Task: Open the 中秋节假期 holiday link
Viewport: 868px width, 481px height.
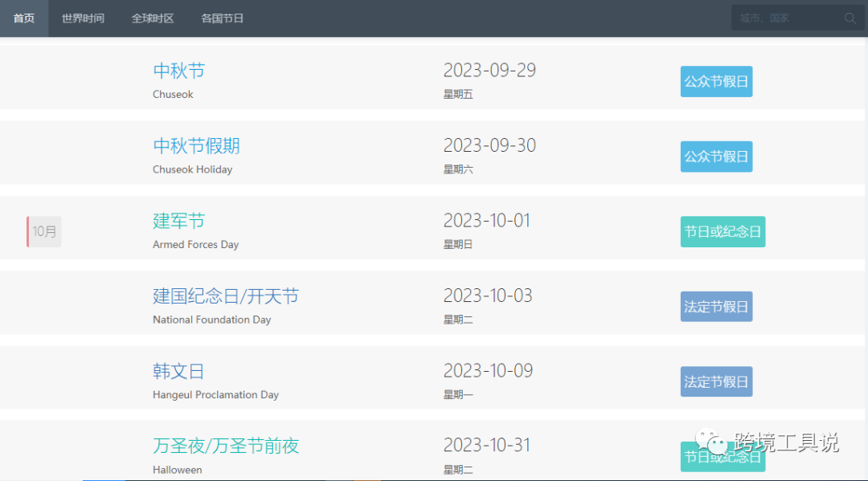Action: click(x=197, y=146)
